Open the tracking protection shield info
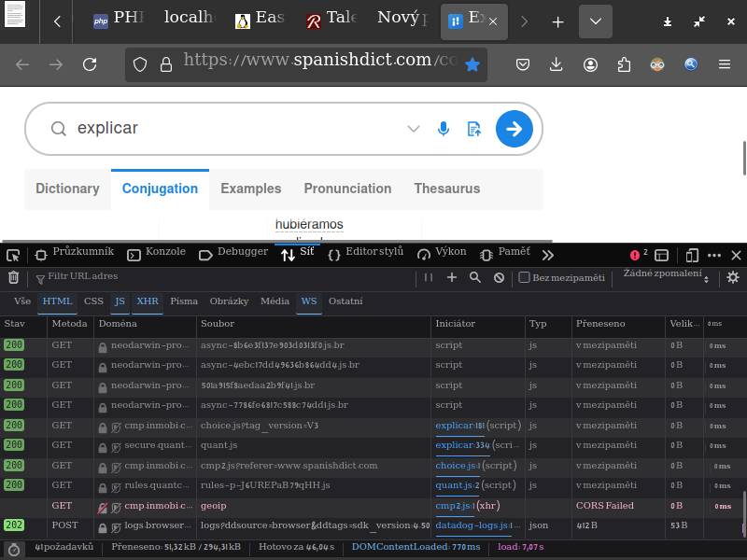Viewport: 747px width, 560px height. [x=139, y=64]
